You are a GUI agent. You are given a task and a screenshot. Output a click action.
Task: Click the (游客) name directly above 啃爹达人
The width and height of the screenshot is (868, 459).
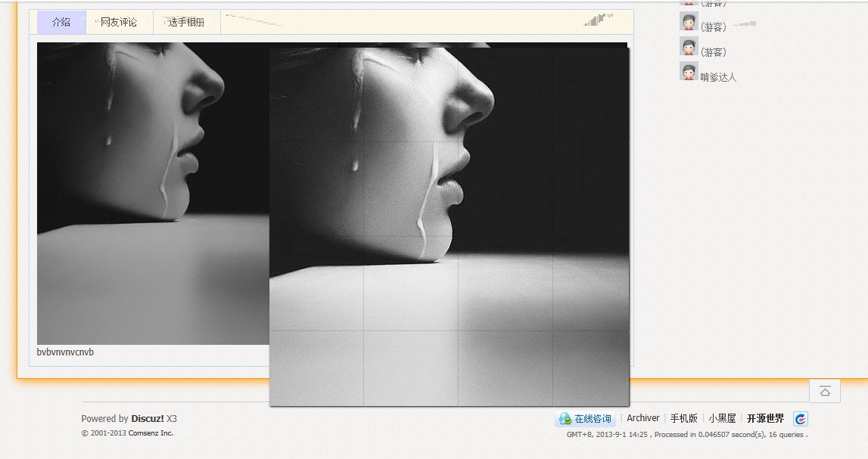click(x=713, y=52)
